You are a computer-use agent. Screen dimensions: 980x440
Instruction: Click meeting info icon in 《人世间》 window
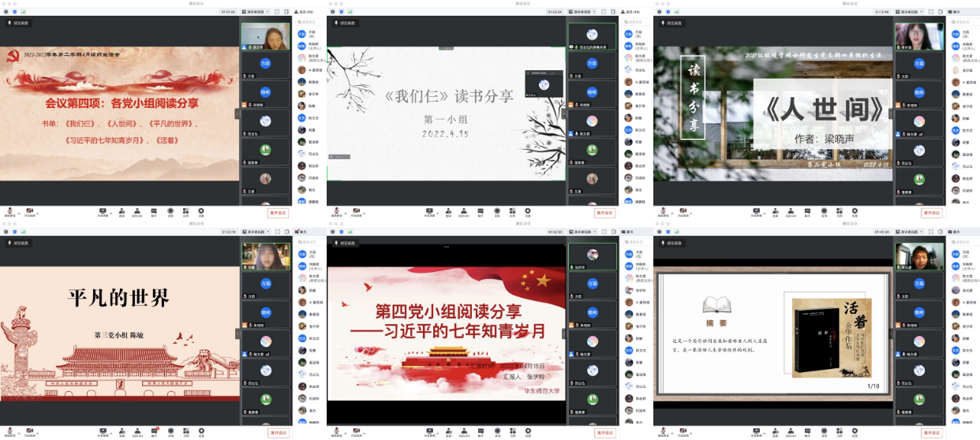tap(657, 12)
